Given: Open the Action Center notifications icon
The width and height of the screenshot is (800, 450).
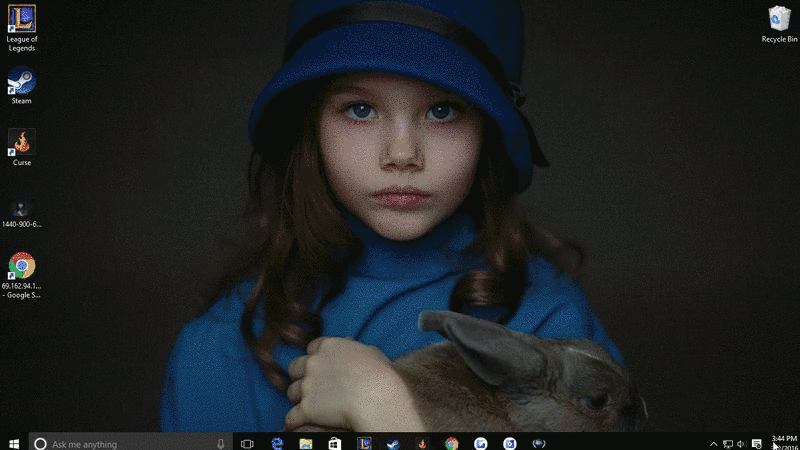Looking at the screenshot, I should (756, 444).
